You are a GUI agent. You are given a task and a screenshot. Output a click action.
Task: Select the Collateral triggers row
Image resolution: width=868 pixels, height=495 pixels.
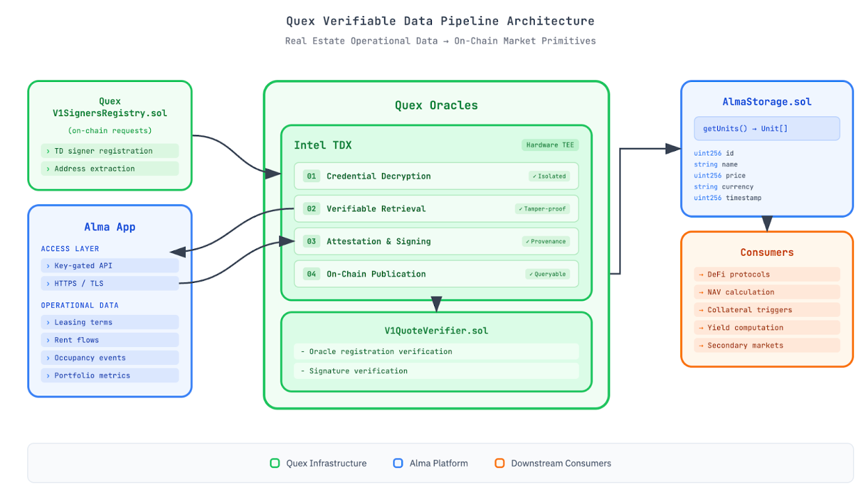(766, 309)
